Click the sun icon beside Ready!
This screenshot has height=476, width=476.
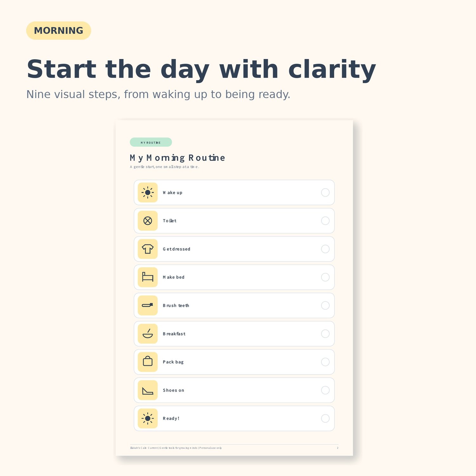coord(148,418)
